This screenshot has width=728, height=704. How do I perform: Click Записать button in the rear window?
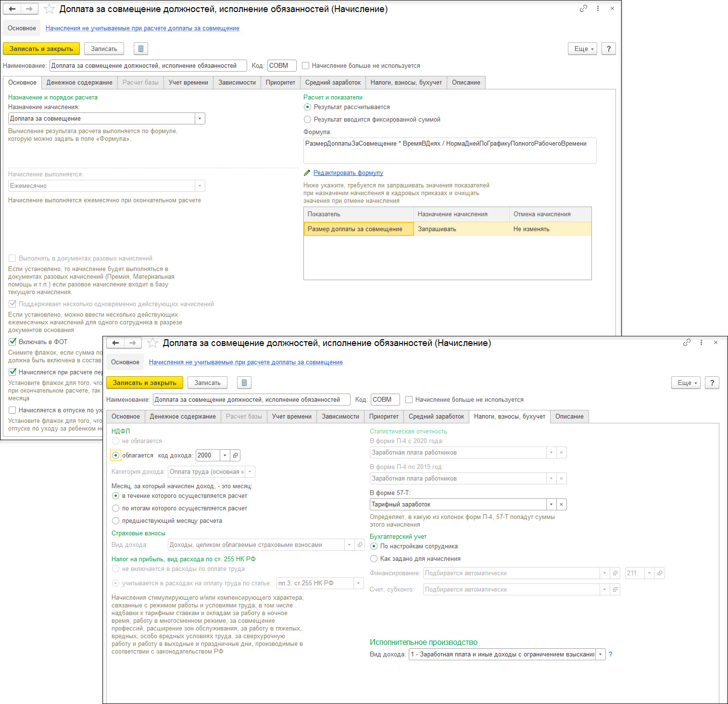point(104,49)
